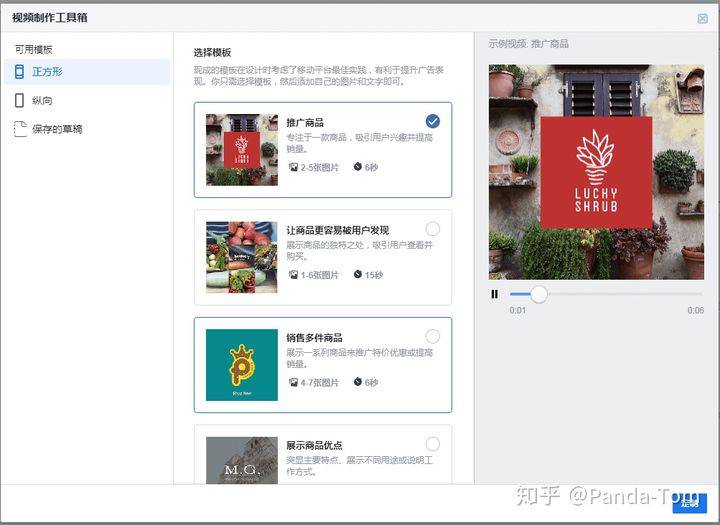Click the document icon beside 保存的草稿
The image size is (720, 525).
click(x=19, y=129)
